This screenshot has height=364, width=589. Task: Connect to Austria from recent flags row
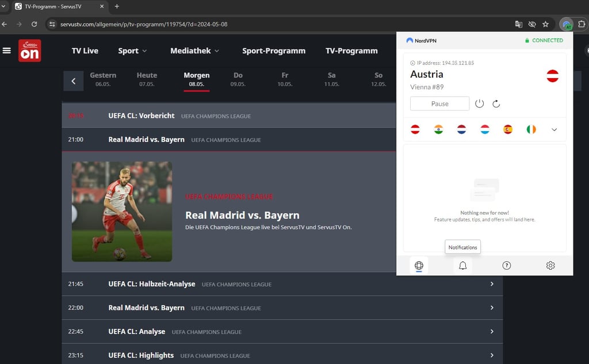(415, 129)
